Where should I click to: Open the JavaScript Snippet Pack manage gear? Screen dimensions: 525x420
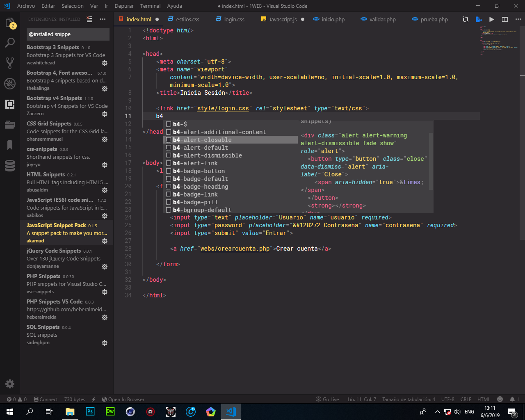pos(105,241)
